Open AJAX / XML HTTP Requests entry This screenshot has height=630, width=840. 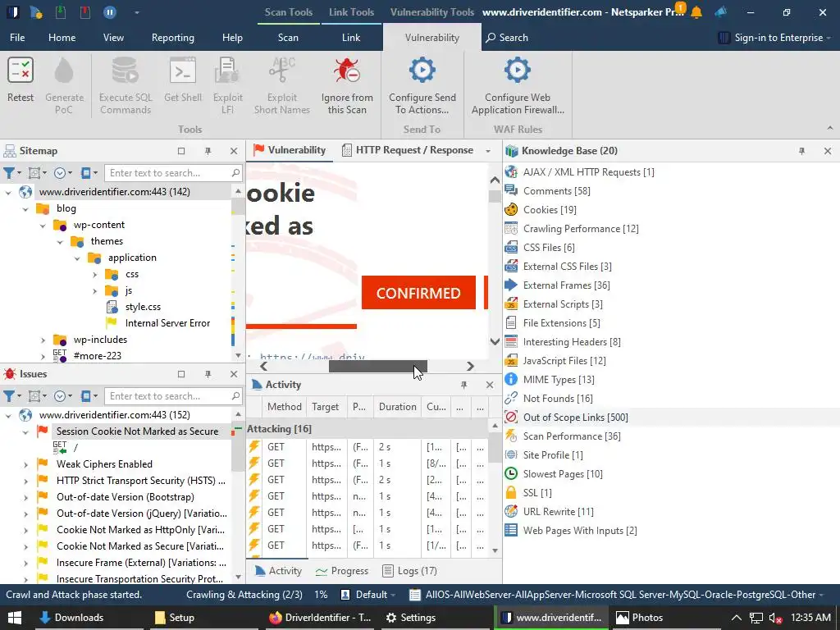588,172
